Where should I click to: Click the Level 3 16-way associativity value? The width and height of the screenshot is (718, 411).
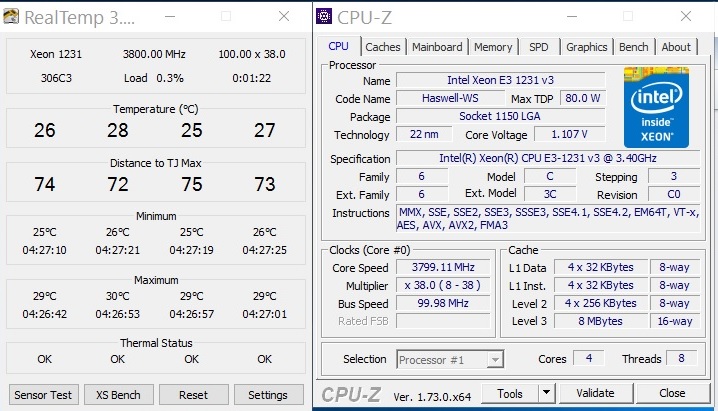click(x=675, y=321)
